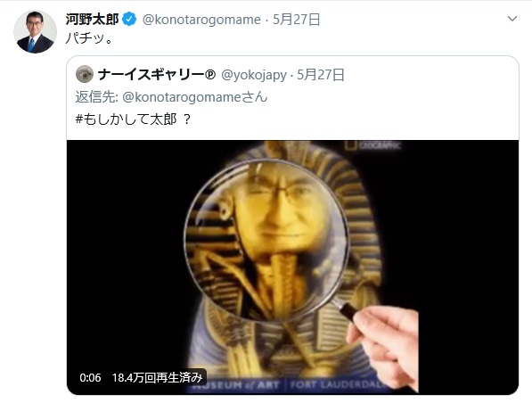The height and width of the screenshot is (403, 532).
Task: Click the 河野太郎 profile avatar
Action: click(x=36, y=31)
